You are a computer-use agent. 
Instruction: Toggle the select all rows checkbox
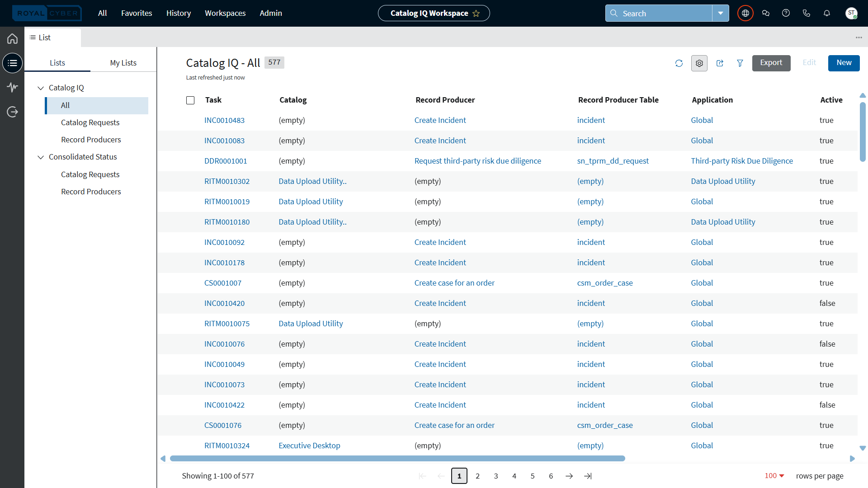[x=190, y=100]
